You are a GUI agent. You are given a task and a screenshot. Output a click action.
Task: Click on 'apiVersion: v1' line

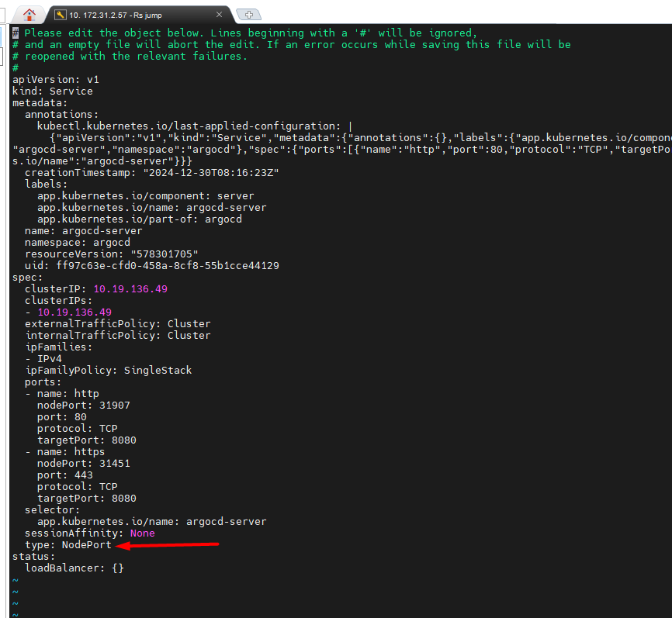[56, 80]
